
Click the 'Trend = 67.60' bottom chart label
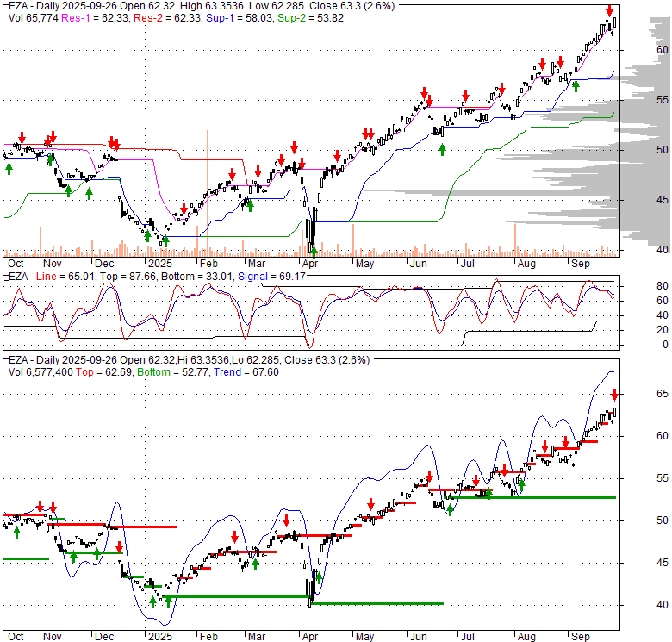246,372
